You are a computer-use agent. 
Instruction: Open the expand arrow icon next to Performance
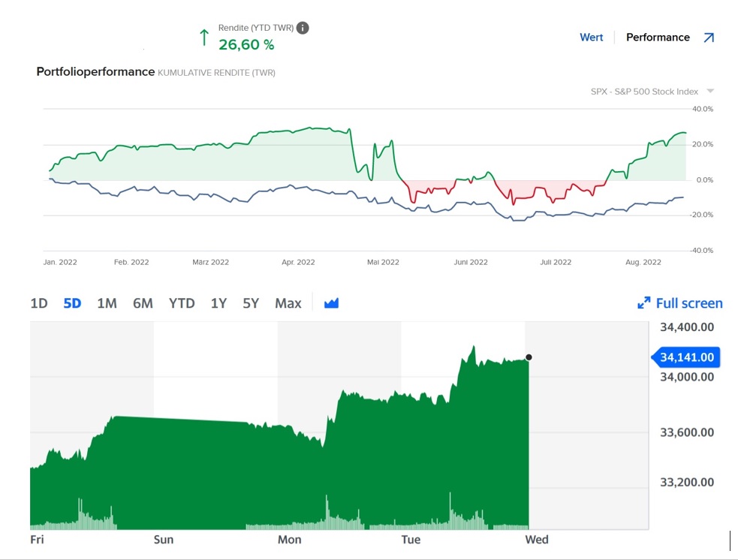tap(709, 38)
